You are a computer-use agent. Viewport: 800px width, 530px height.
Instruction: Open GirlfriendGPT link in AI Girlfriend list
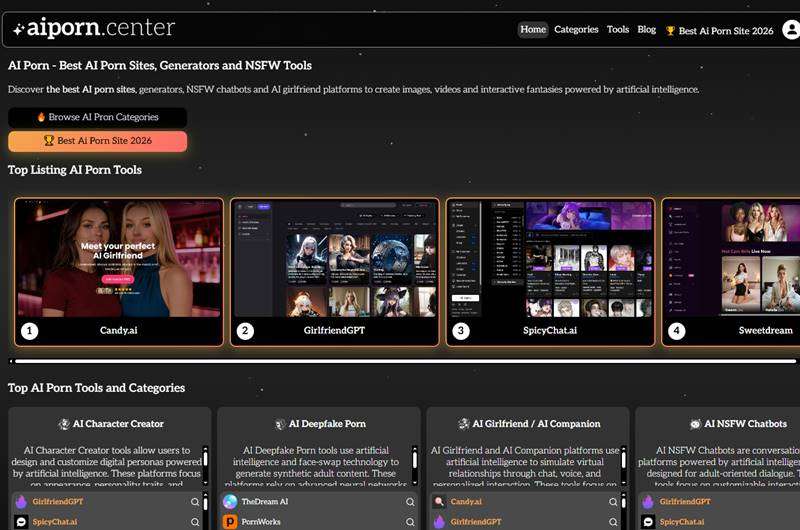476,522
